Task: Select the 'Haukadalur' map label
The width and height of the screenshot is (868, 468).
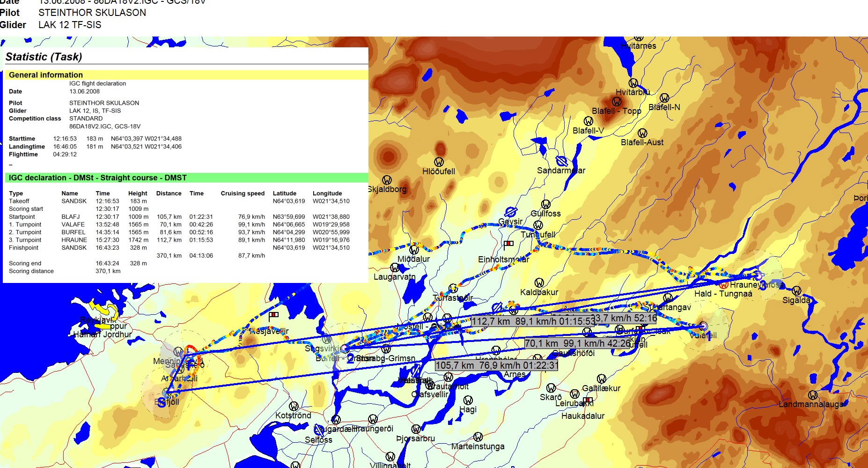Action: (583, 416)
